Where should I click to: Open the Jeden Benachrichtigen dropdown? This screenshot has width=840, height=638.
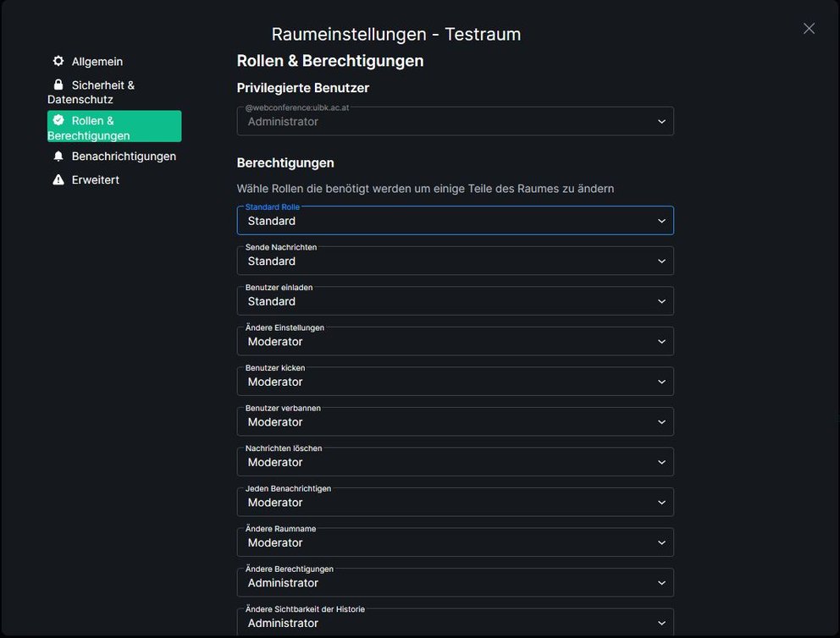[x=663, y=502]
